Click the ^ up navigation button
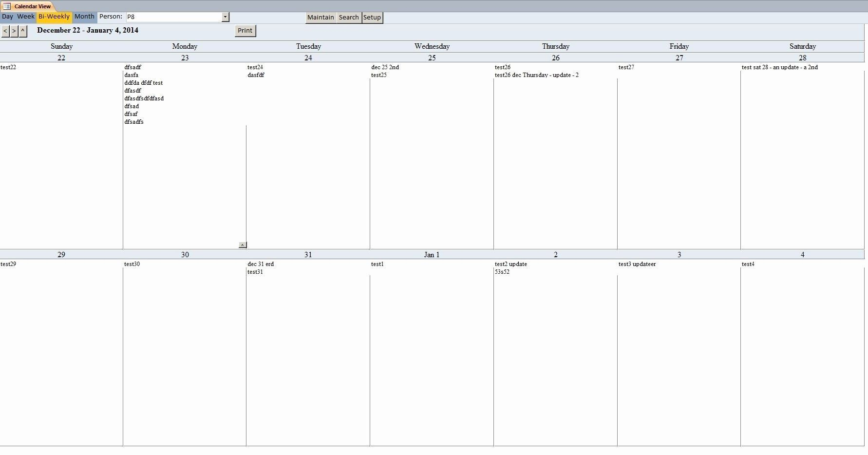The image size is (868, 455). (22, 31)
